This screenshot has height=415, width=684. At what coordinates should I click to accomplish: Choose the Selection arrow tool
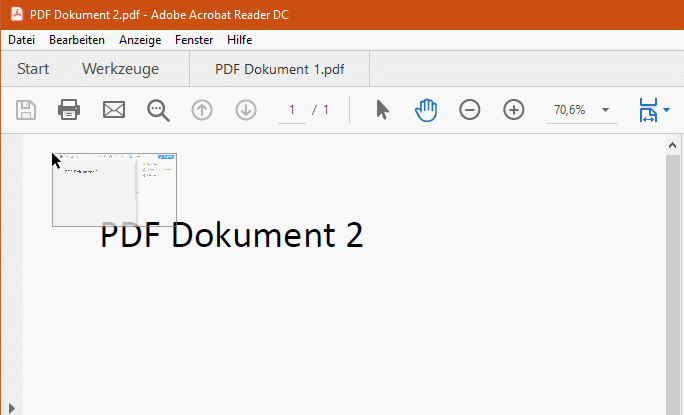coord(382,110)
